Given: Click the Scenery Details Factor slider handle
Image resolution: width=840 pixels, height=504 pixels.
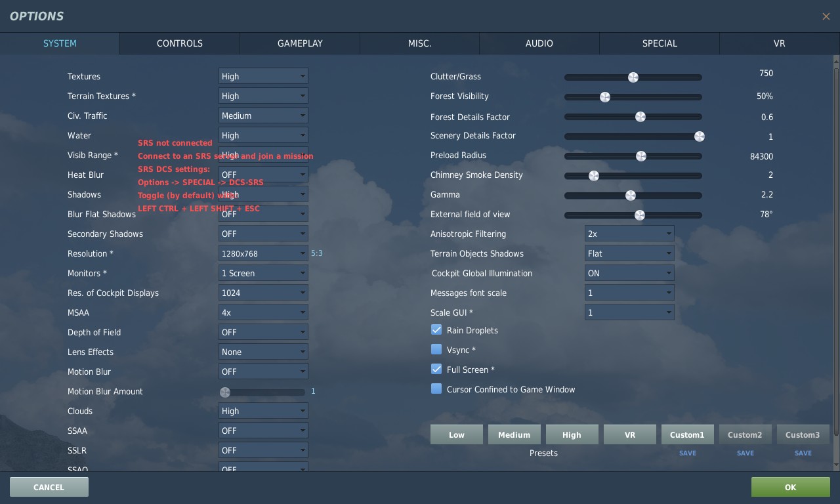Looking at the screenshot, I should pyautogui.click(x=700, y=136).
